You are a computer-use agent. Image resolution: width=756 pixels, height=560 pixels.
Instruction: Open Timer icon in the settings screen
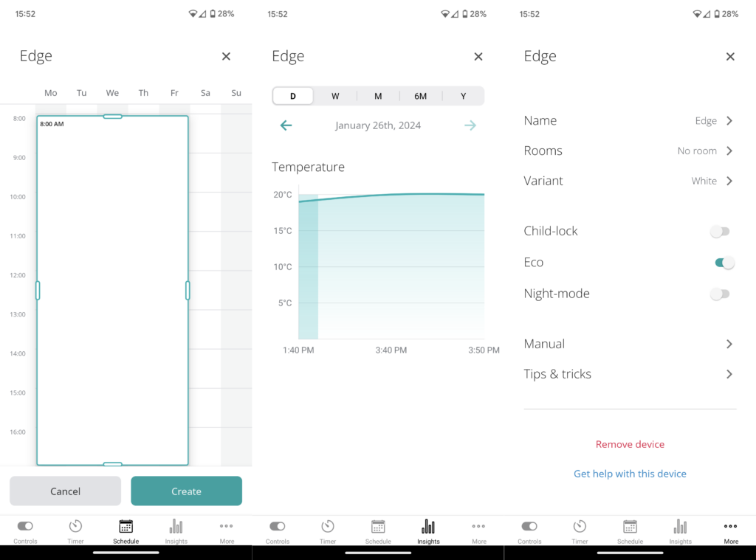(x=580, y=526)
